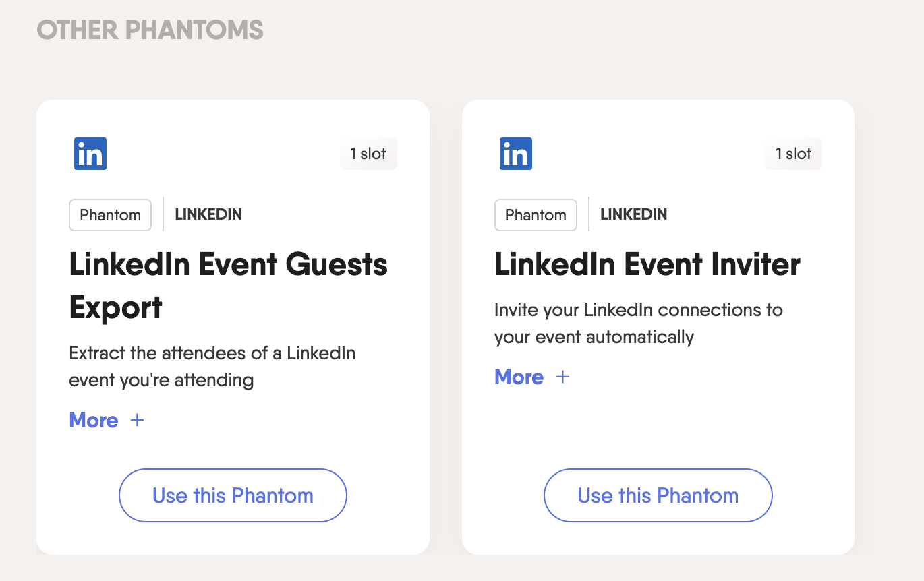Viewport: 924px width, 581px height.
Task: Click plus icon under Event Inviter description
Action: point(562,377)
